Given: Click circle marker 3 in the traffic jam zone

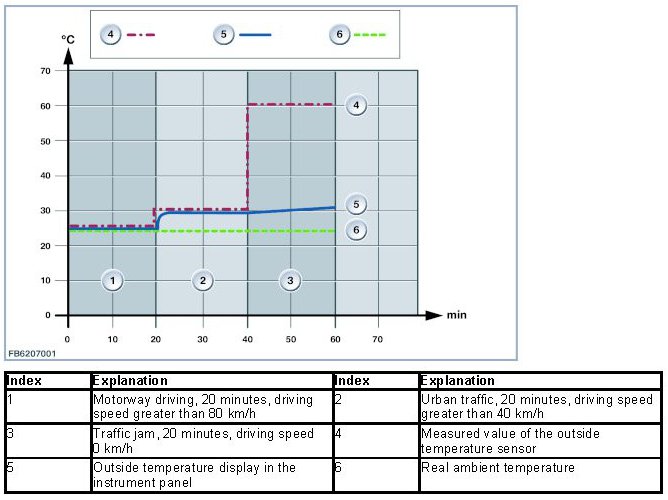Looking at the screenshot, I should (x=290, y=281).
